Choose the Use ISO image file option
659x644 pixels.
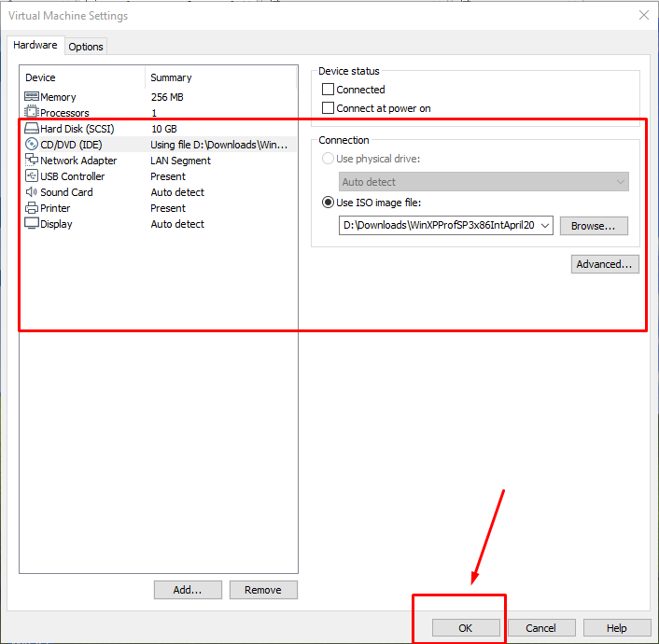[x=329, y=203]
